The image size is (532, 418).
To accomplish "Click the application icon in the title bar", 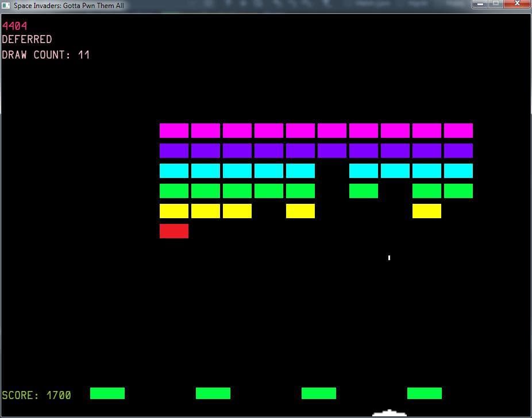I will [6, 5].
